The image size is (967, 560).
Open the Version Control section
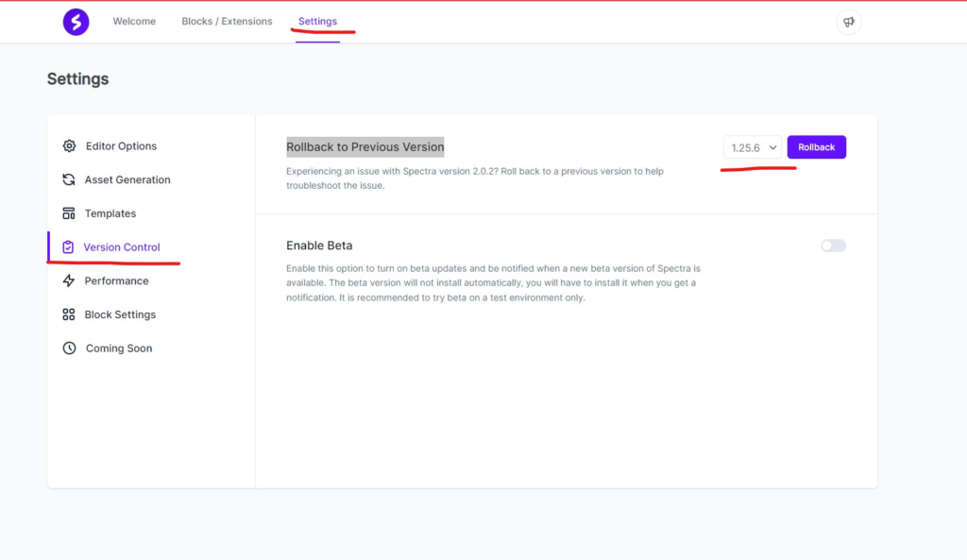point(122,247)
